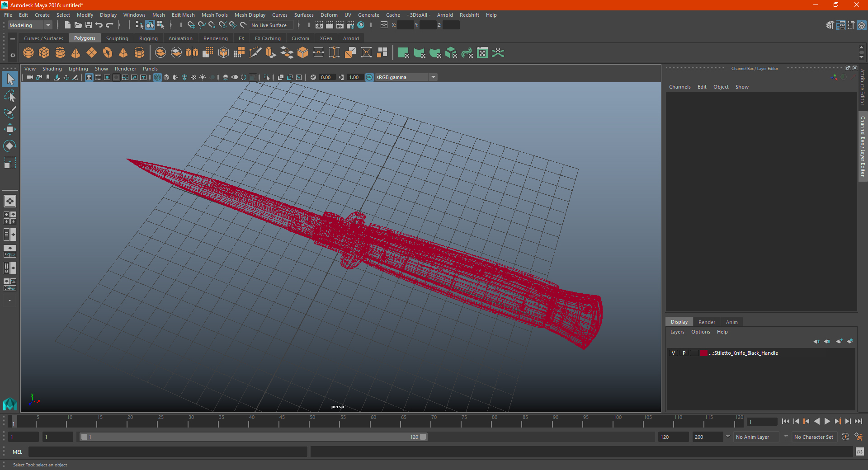Click the Extrude shelf icon

[271, 53]
